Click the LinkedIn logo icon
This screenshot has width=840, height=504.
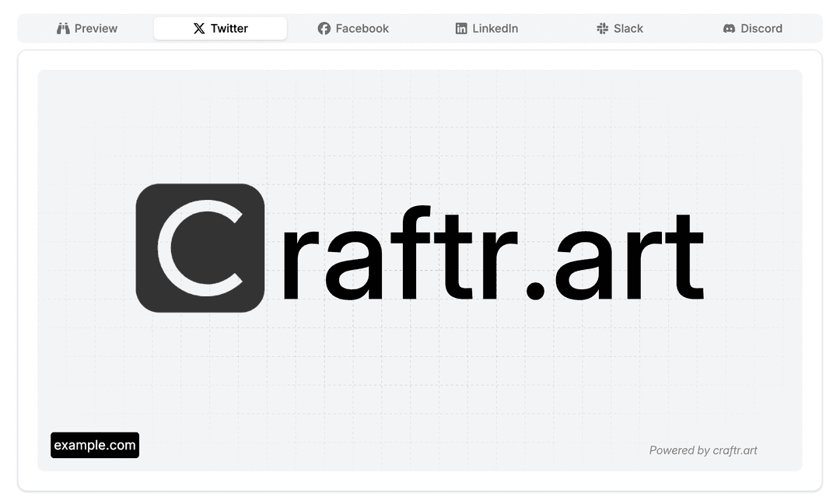click(x=461, y=29)
